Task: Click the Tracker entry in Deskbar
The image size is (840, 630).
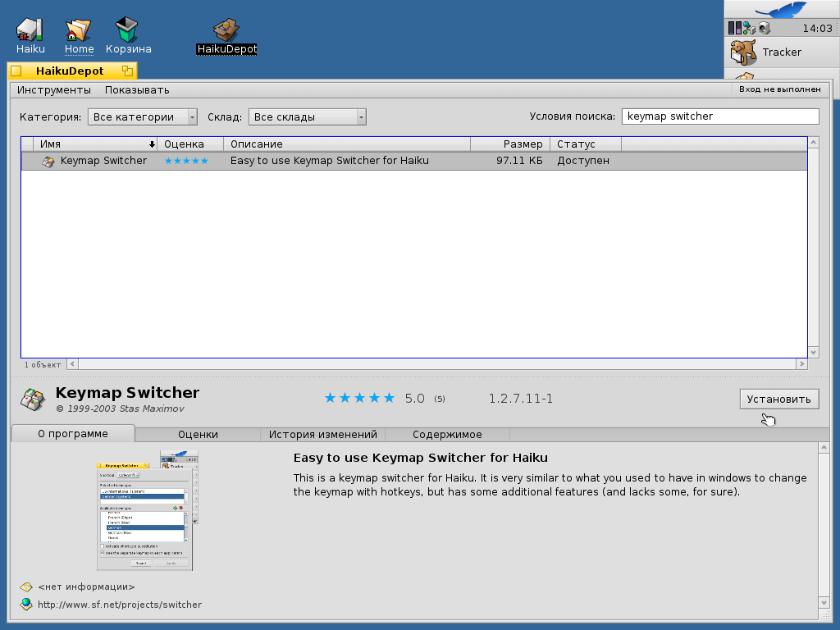Action: click(x=782, y=52)
